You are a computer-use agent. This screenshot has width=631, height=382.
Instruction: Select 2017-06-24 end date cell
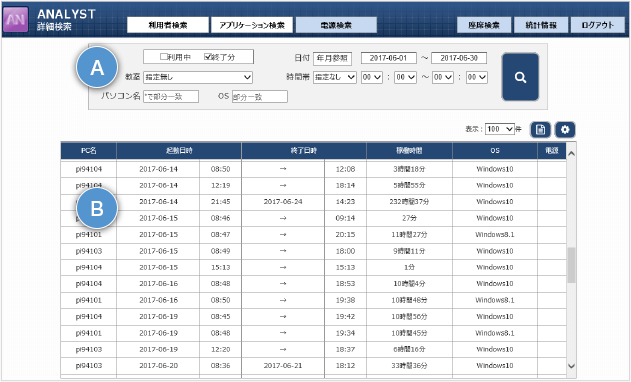[283, 202]
